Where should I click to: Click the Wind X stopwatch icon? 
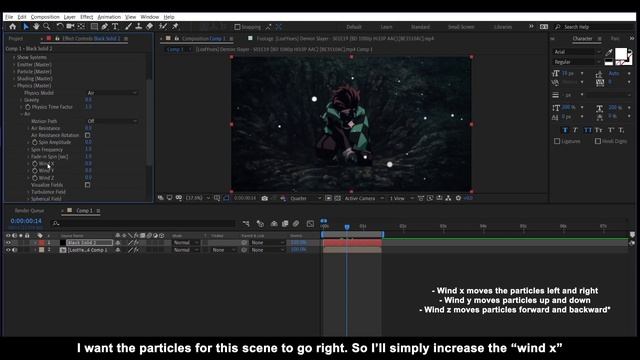(x=35, y=164)
